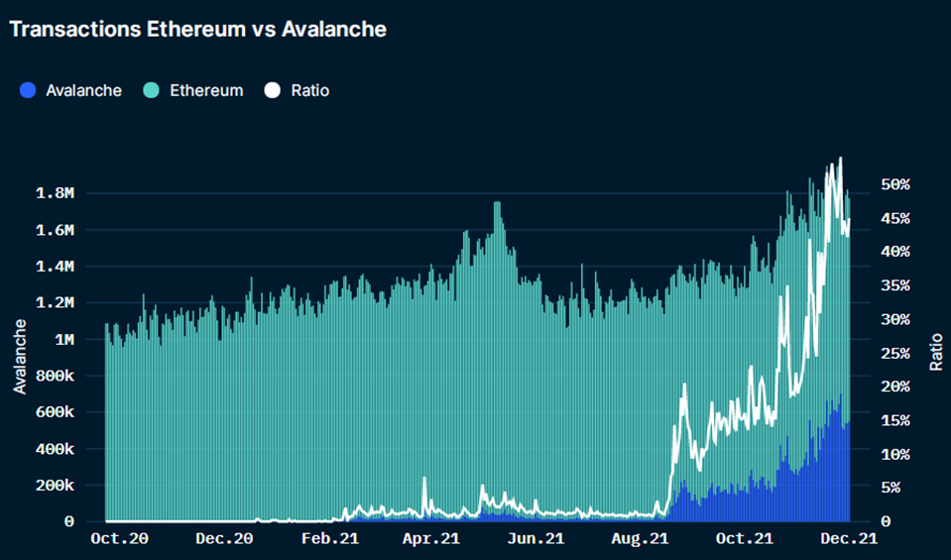Toggle the Ratio series legend label

310,90
